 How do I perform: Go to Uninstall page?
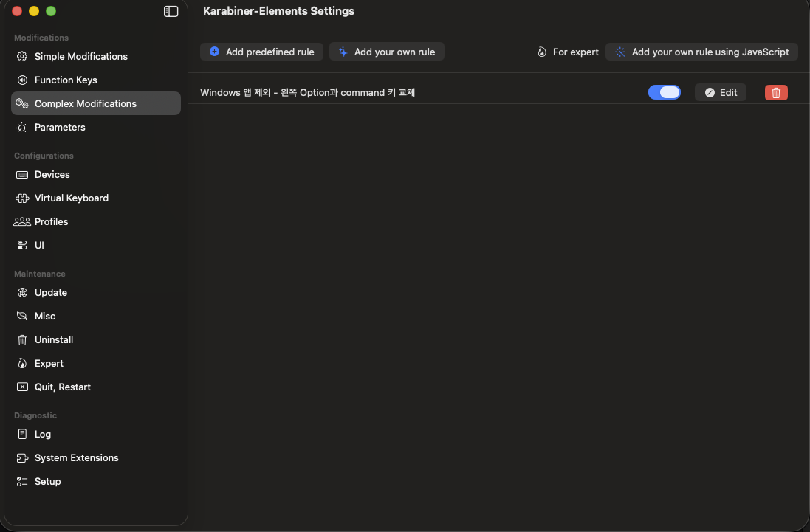click(x=95, y=339)
